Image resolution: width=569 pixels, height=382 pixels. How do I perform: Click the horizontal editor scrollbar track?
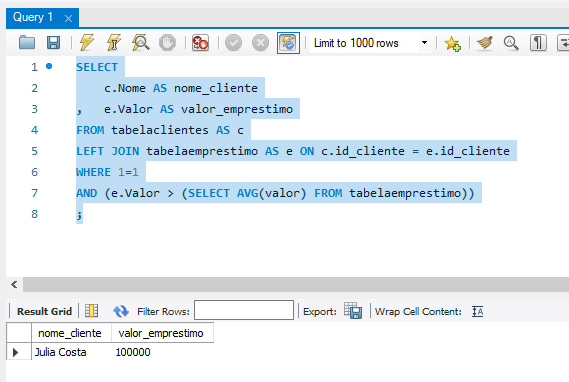296,284
